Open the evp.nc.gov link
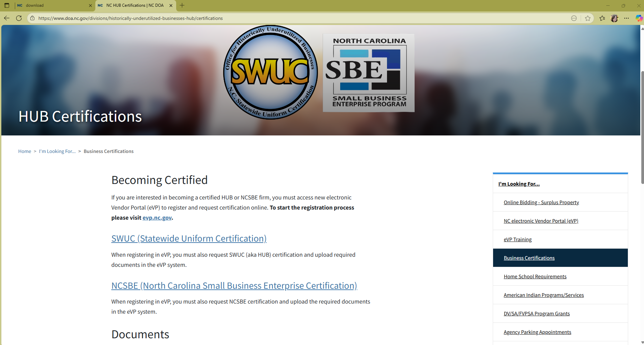The image size is (644, 345). [x=157, y=218]
